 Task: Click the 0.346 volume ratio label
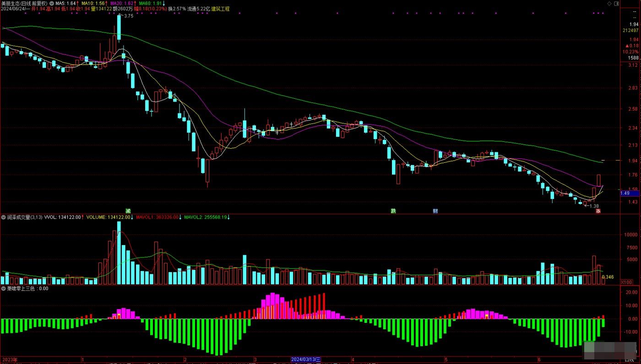[608, 277]
